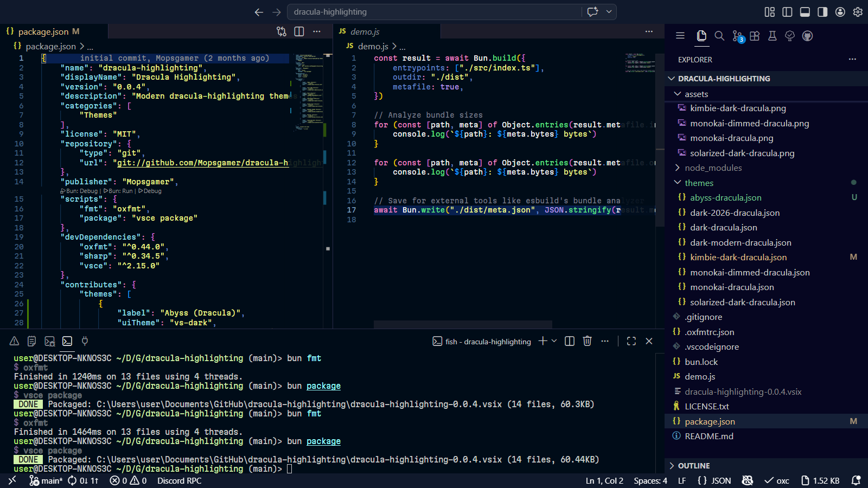Kill terminal with the trash icon
The width and height of the screenshot is (868, 488).
(x=587, y=341)
